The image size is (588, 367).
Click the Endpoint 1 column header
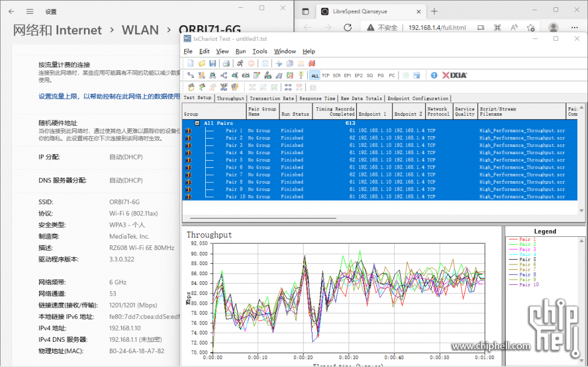pyautogui.click(x=374, y=112)
